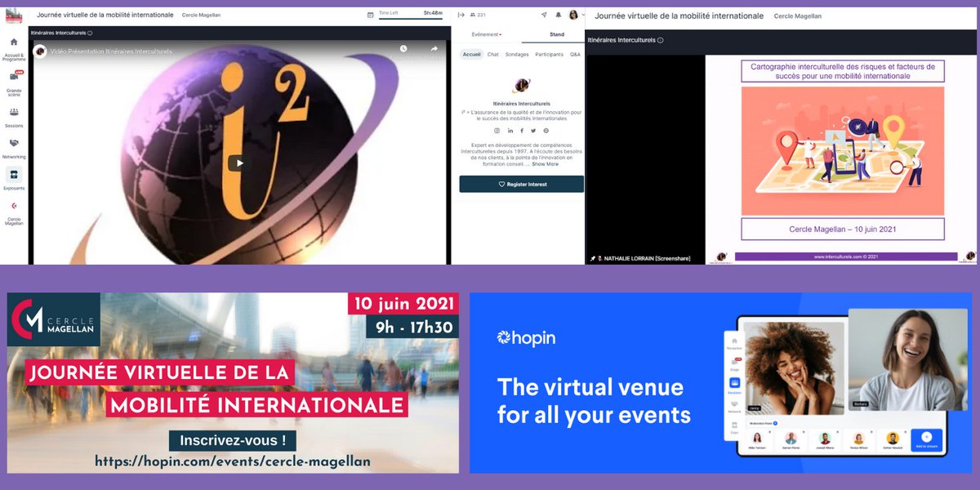The height and width of the screenshot is (490, 980).
Task: Open video title Vidéo Présentation Itinéraires Interculturels
Action: pyautogui.click(x=111, y=51)
